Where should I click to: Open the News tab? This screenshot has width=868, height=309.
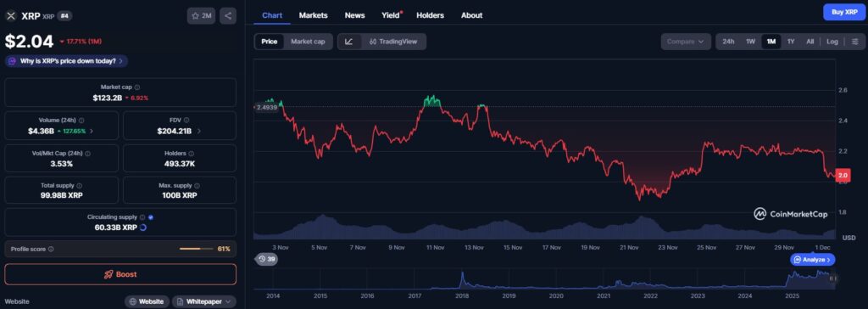tap(355, 15)
